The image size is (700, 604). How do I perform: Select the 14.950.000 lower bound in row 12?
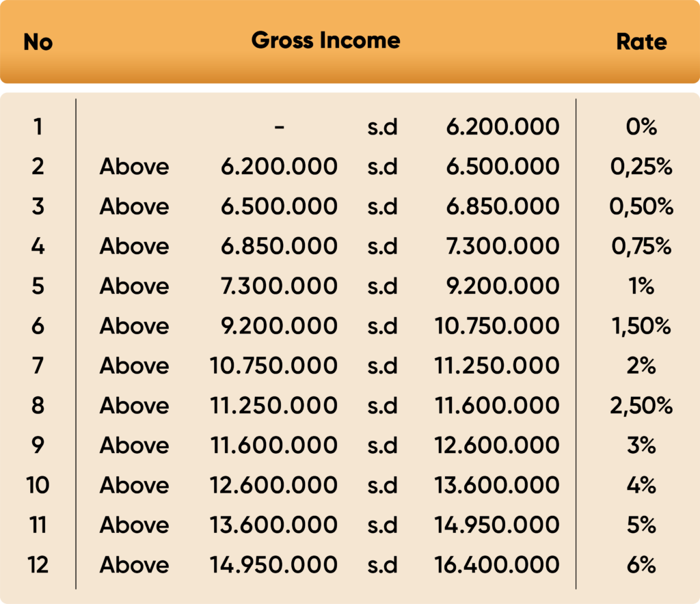point(273,565)
